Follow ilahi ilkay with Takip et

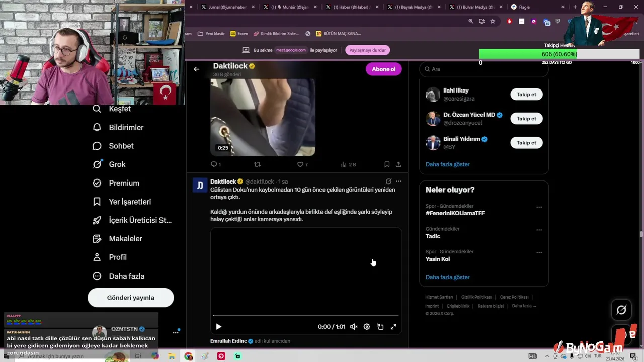coord(526,95)
